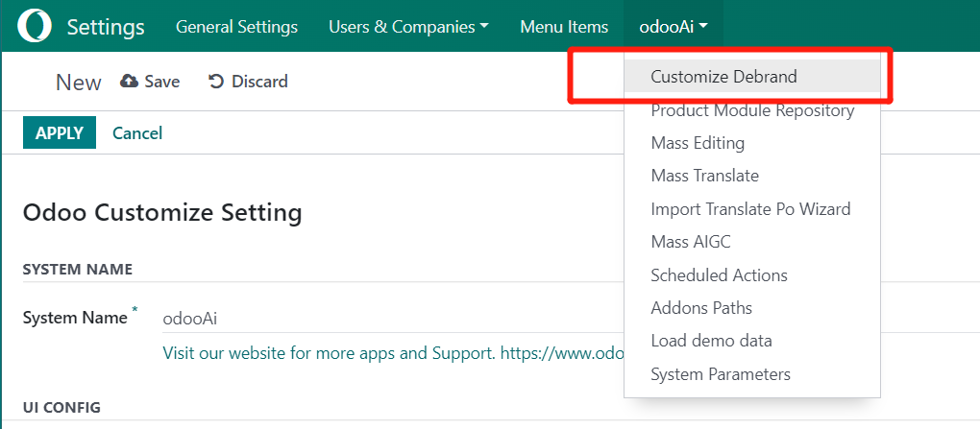Click the System Name input field
The height and width of the screenshot is (429, 980).
[384, 318]
